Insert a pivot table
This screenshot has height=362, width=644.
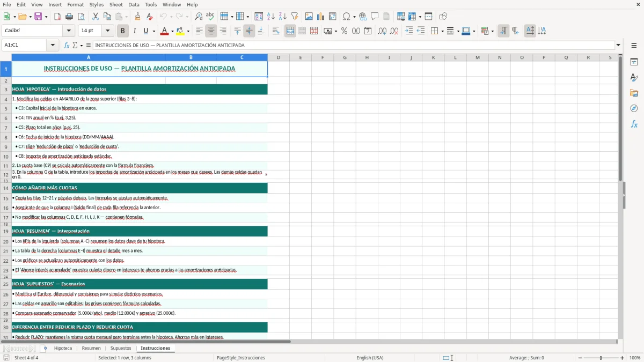pyautogui.click(x=333, y=17)
